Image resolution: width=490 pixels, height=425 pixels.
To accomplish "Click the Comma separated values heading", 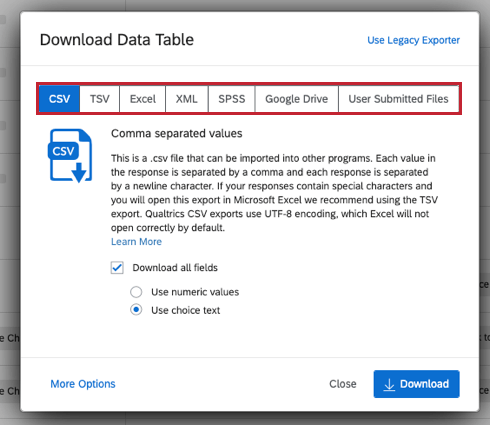I will [x=177, y=134].
